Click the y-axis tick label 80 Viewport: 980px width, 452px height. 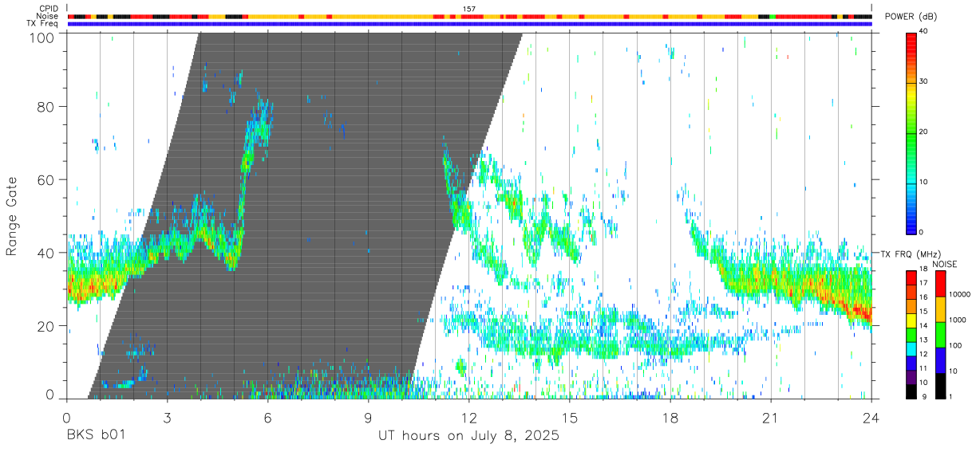pos(47,107)
